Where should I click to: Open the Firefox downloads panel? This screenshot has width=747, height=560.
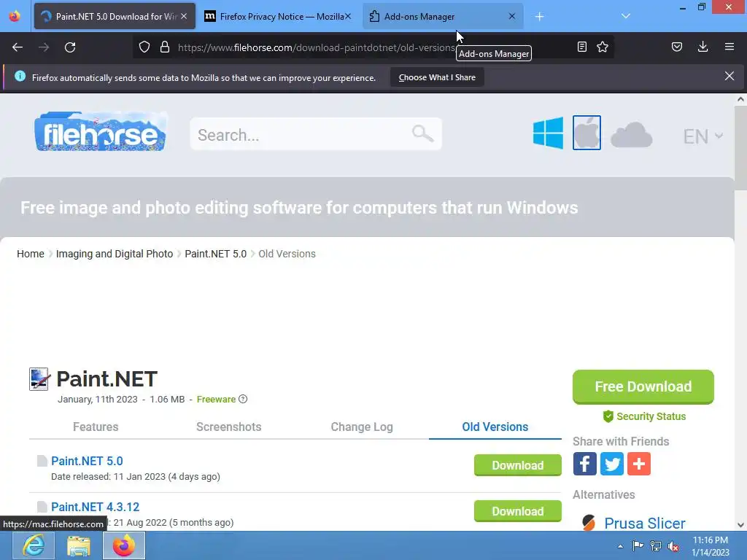[703, 47]
